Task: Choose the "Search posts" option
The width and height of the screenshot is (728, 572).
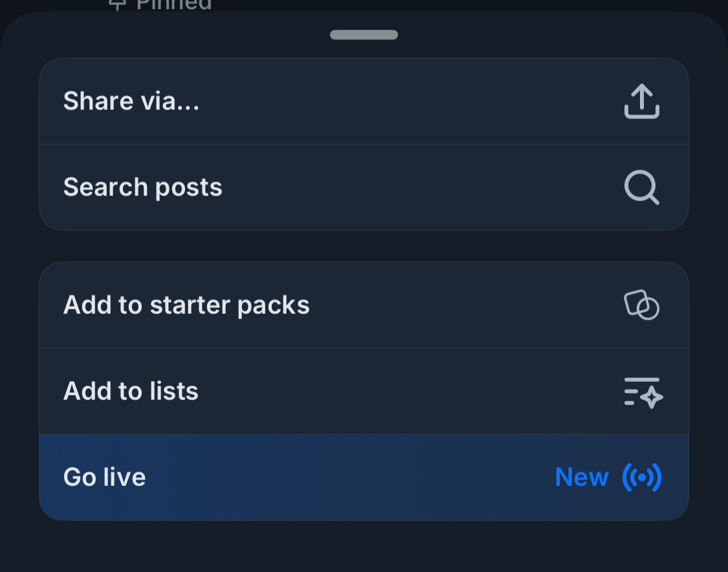Action: tap(142, 188)
